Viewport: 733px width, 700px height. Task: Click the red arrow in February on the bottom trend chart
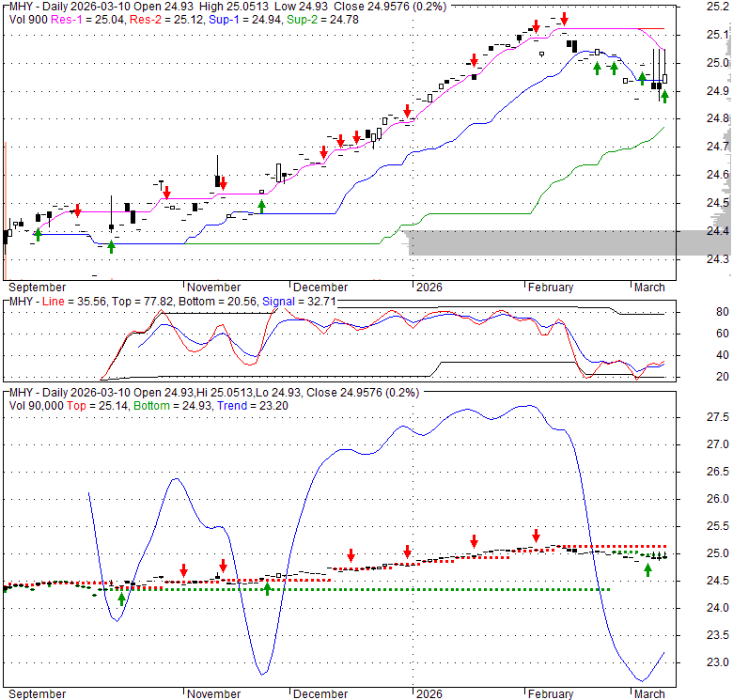coord(536,536)
